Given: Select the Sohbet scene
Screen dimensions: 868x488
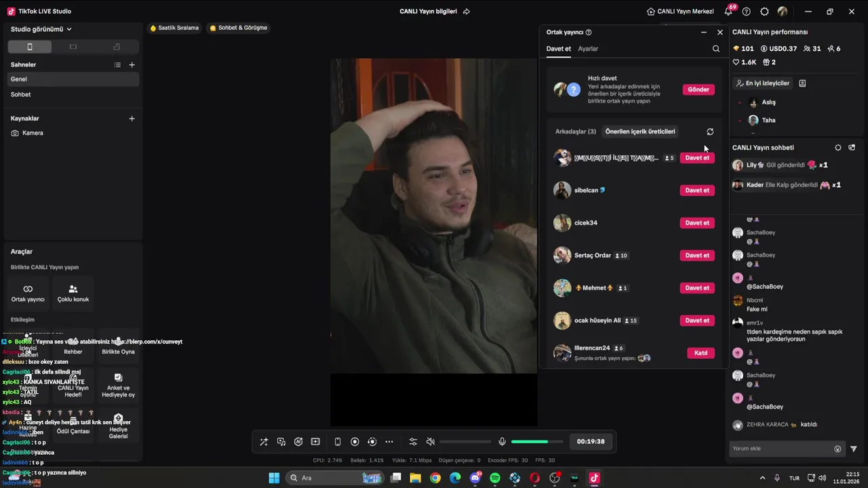Looking at the screenshot, I should click(72, 95).
